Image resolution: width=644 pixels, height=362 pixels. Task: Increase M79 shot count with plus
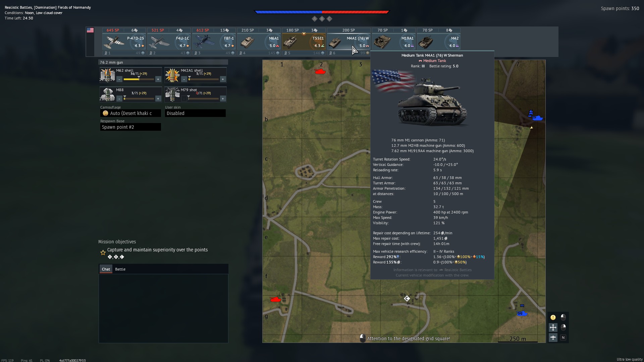point(223,99)
